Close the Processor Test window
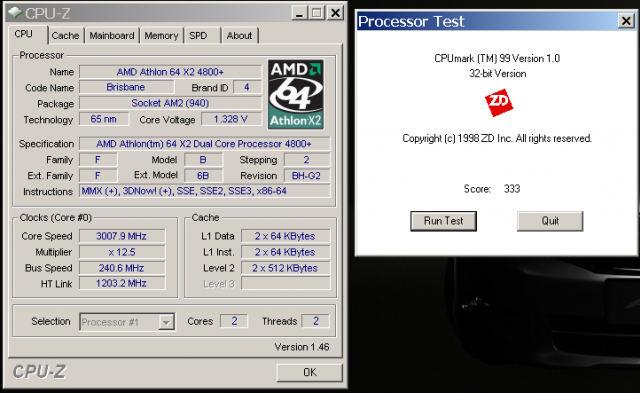The width and height of the screenshot is (640, 393). 626,20
